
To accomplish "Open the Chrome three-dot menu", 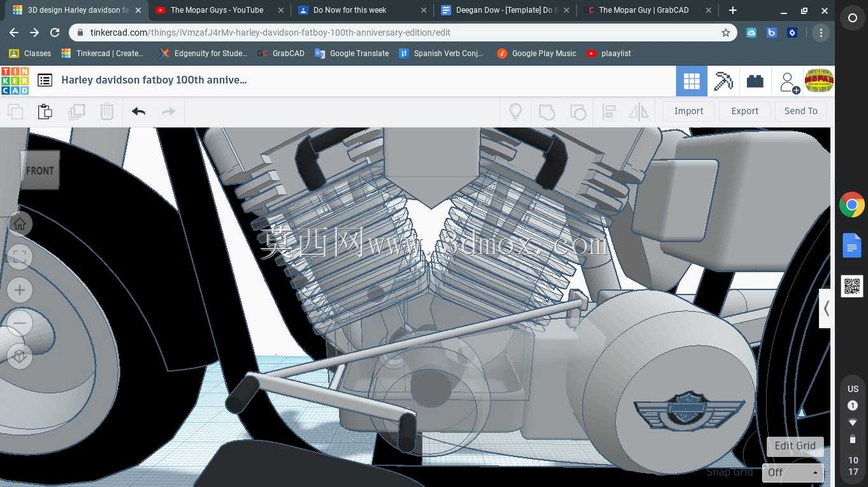I will pyautogui.click(x=821, y=33).
